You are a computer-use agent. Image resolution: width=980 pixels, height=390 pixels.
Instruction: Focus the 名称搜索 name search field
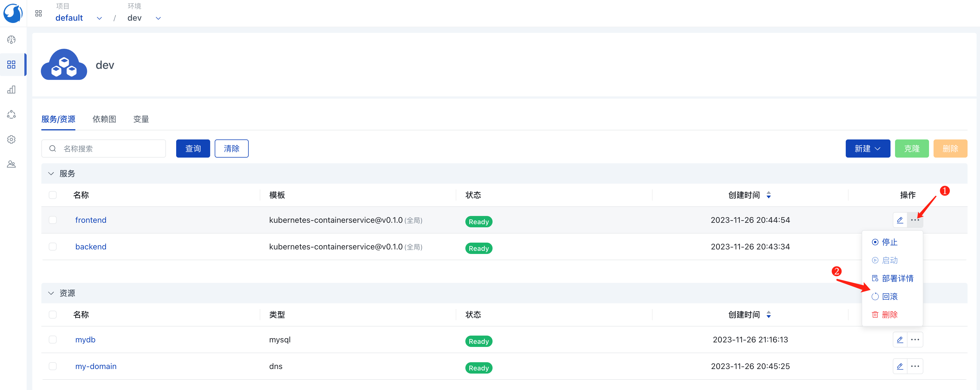[x=103, y=149]
